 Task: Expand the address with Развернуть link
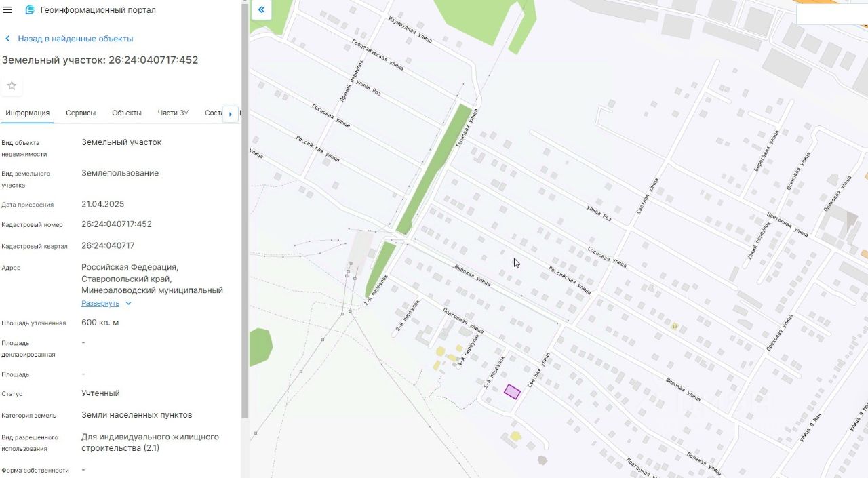(x=100, y=304)
